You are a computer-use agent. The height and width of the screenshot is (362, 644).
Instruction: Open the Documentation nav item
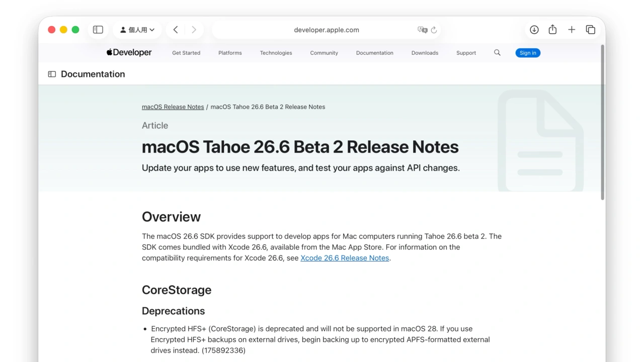[x=375, y=53]
